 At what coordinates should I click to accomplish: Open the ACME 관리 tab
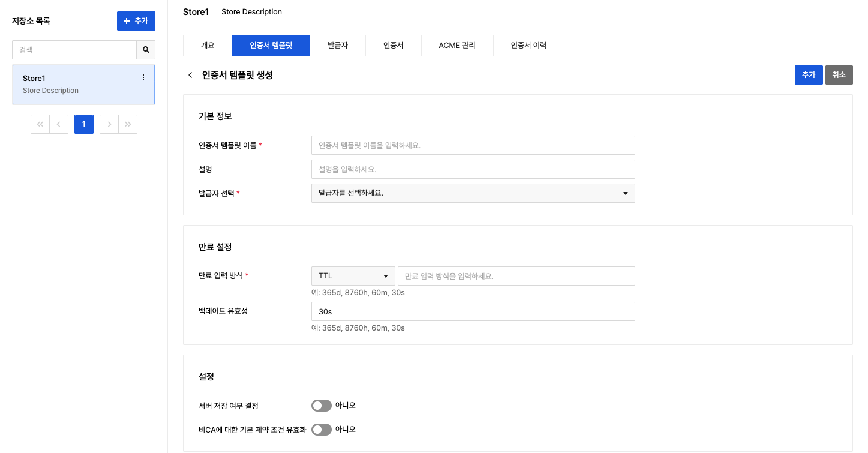(x=457, y=46)
